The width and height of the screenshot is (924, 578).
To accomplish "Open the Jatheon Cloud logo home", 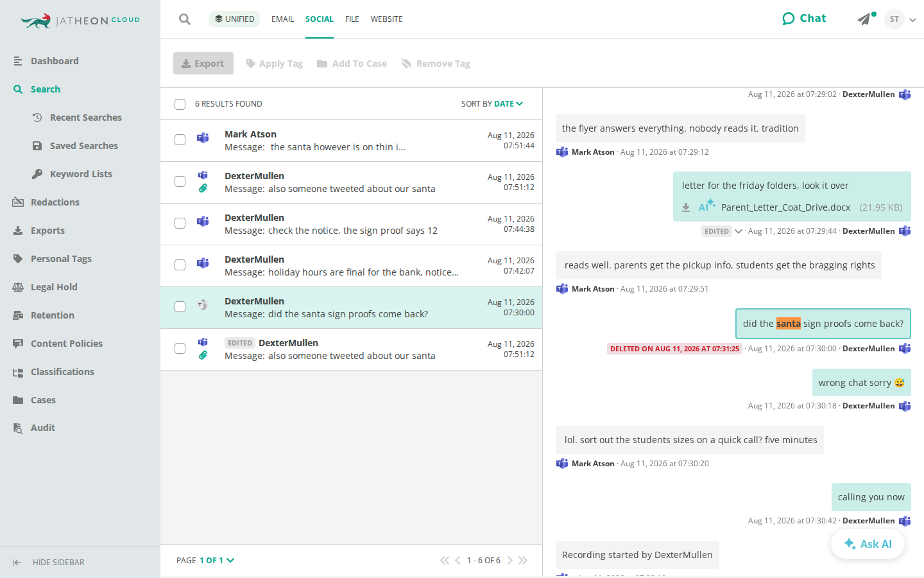I will tap(80, 21).
